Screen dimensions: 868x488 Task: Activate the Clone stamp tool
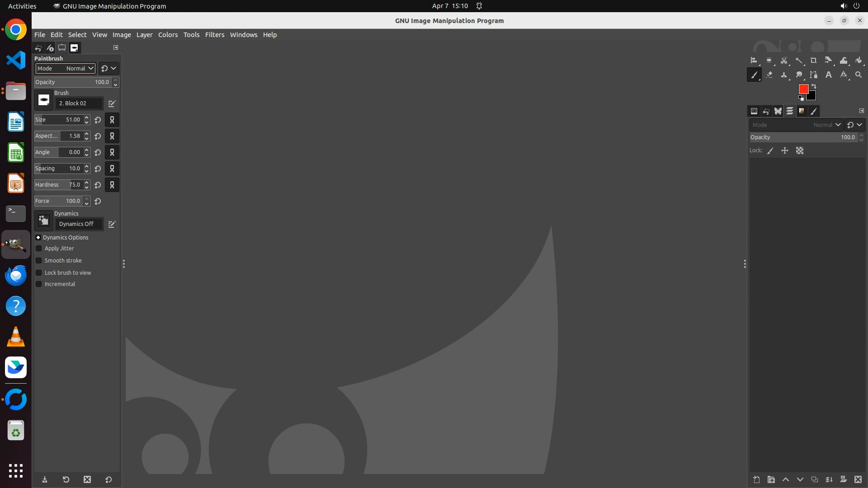(784, 75)
